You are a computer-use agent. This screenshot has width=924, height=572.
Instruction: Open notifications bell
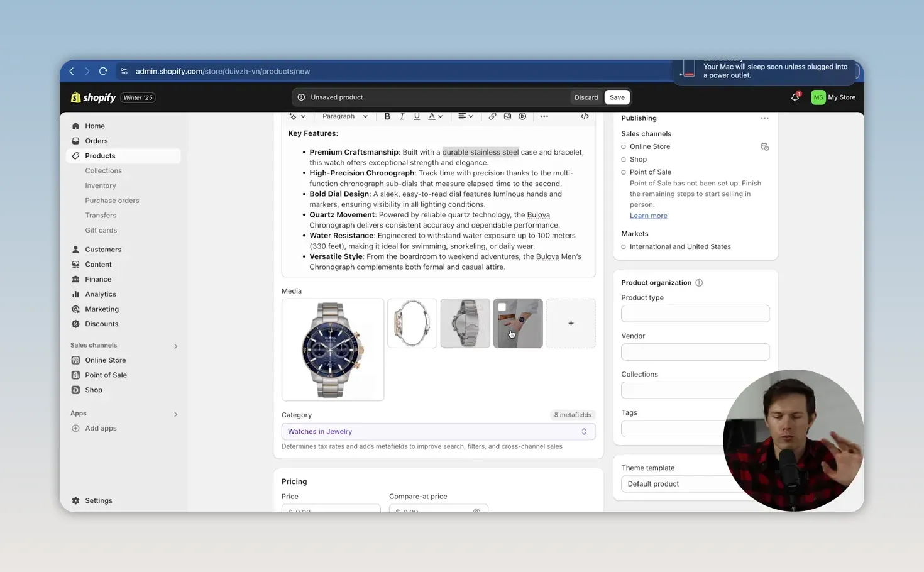click(795, 97)
